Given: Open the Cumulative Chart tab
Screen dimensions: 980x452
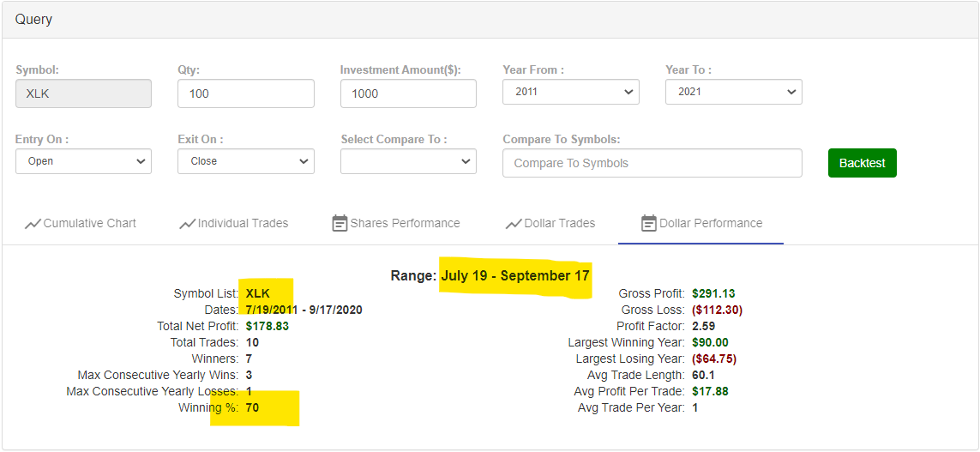Looking at the screenshot, I should tap(80, 223).
